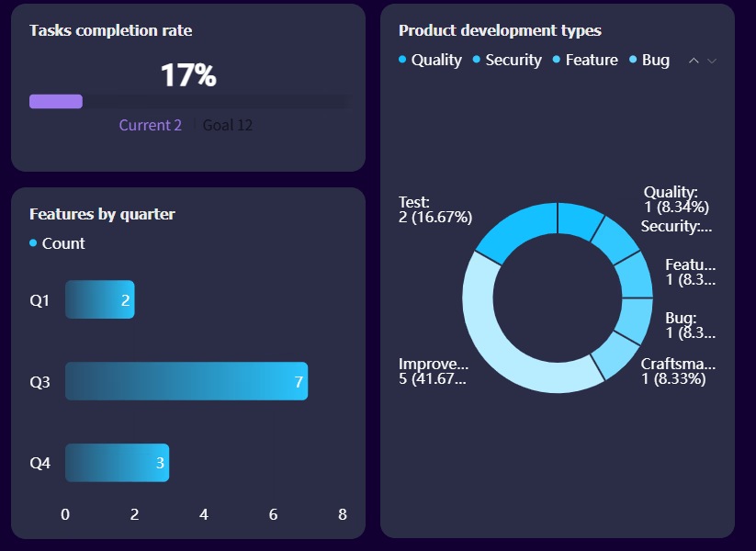756x551 pixels.
Task: Click the legend page down arrow
Action: tap(712, 61)
